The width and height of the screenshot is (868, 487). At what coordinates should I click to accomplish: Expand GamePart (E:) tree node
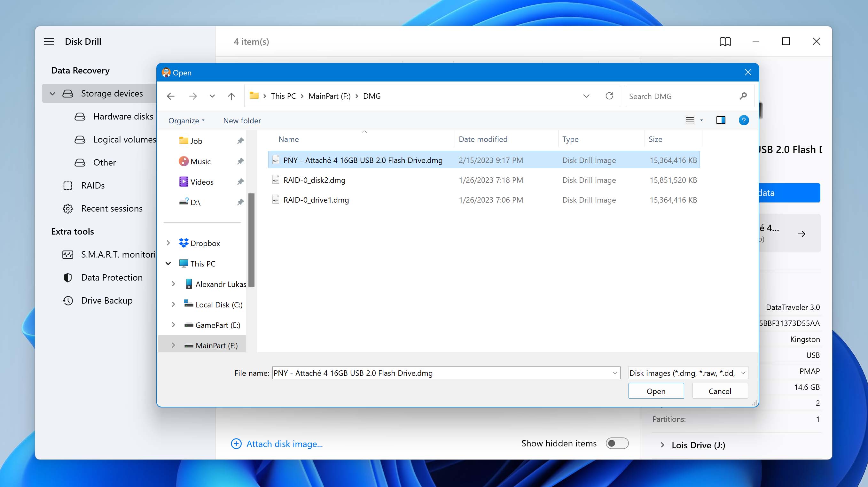173,325
